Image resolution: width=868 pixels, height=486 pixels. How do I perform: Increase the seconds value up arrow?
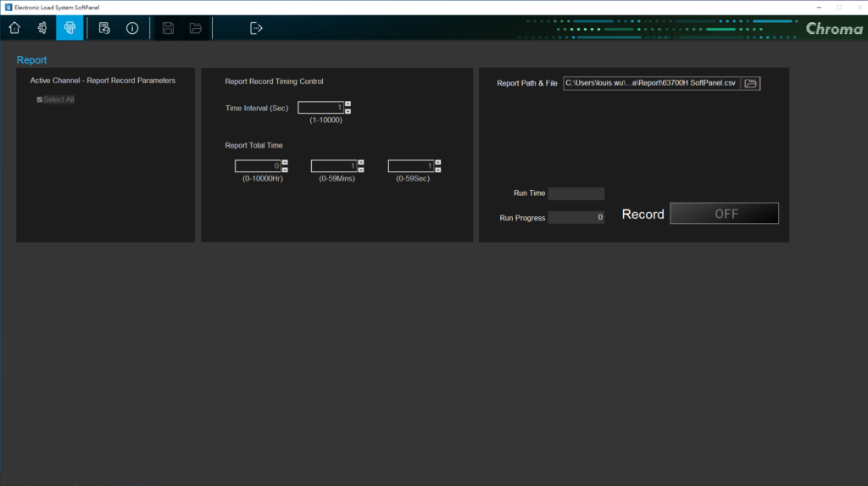pyautogui.click(x=438, y=162)
